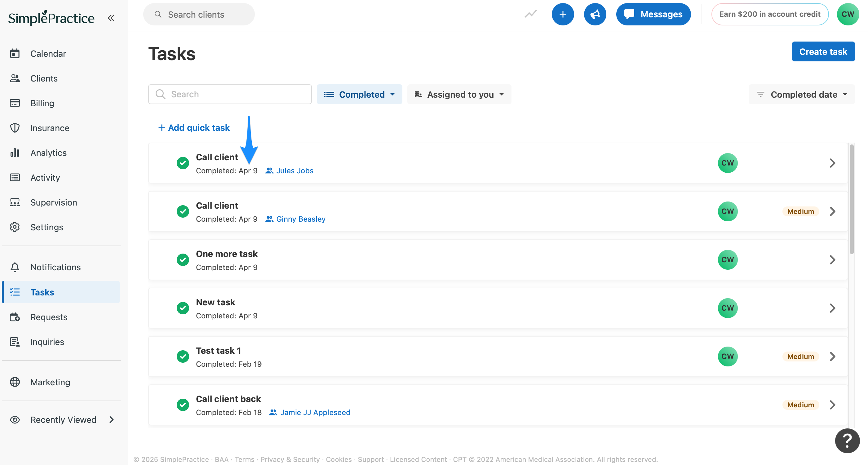This screenshot has height=465, width=868.
Task: Click Add quick task
Action: (194, 128)
